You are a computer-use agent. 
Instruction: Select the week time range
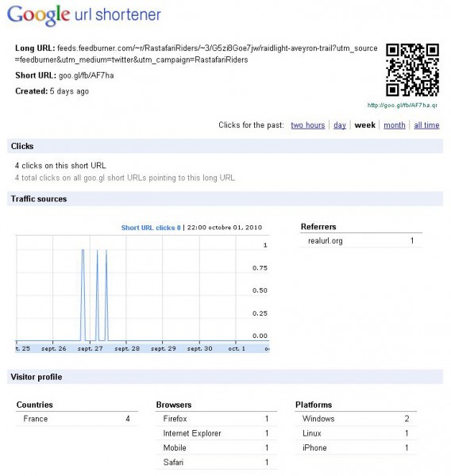click(364, 125)
